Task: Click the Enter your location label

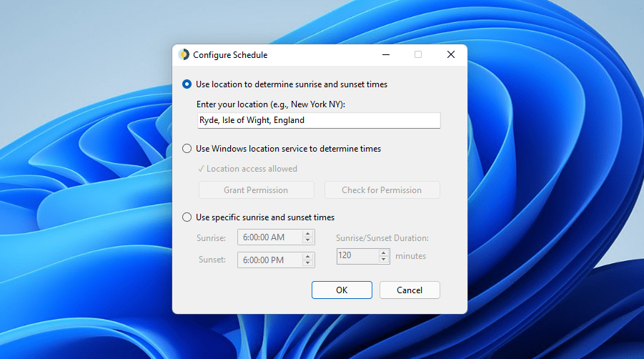Action: click(x=271, y=104)
